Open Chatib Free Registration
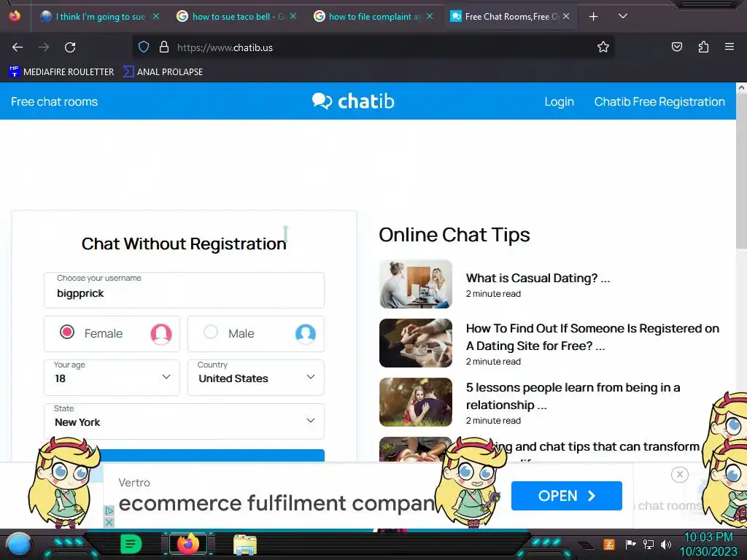This screenshot has height=560, width=747. tap(659, 101)
